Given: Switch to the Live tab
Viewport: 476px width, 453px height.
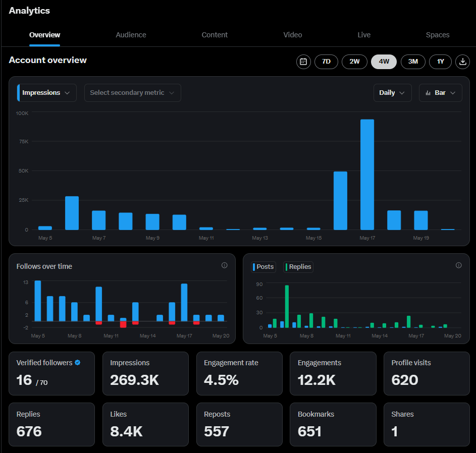Looking at the screenshot, I should click(x=364, y=35).
